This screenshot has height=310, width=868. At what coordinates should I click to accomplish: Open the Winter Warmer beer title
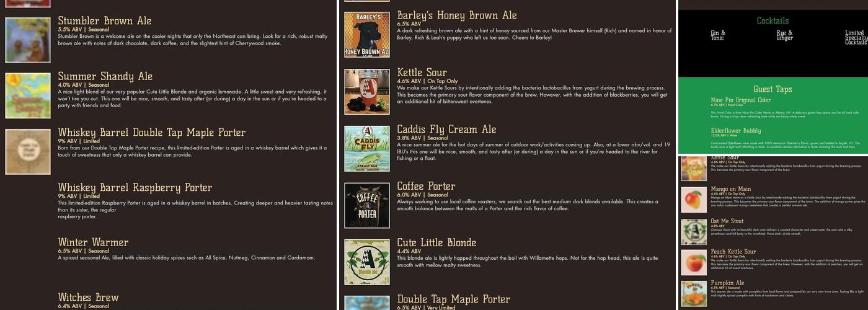point(93,242)
